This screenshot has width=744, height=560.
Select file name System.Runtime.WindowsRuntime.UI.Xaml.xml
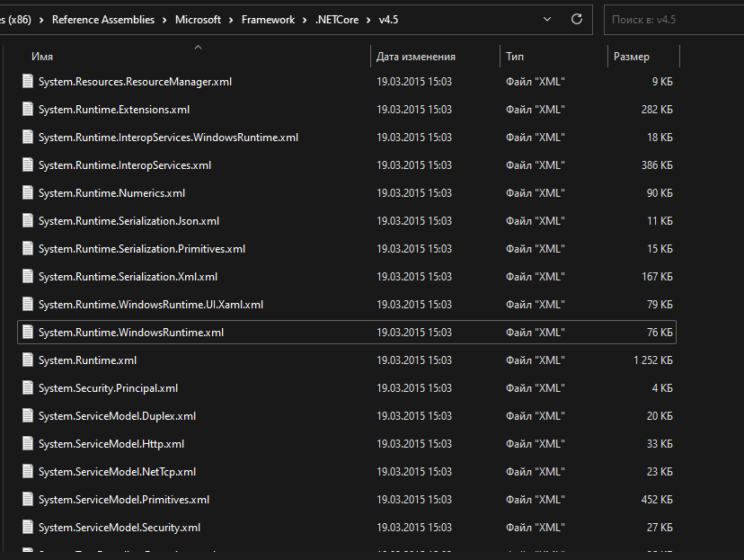coord(151,305)
